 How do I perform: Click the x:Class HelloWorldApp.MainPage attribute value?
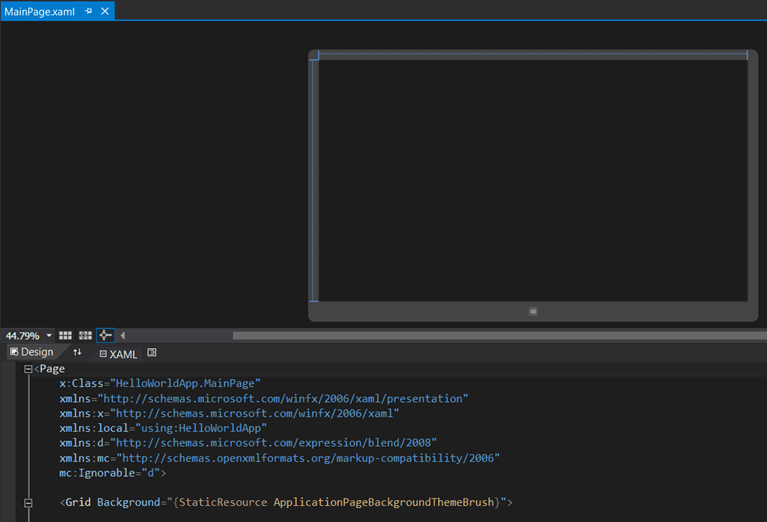(x=185, y=383)
